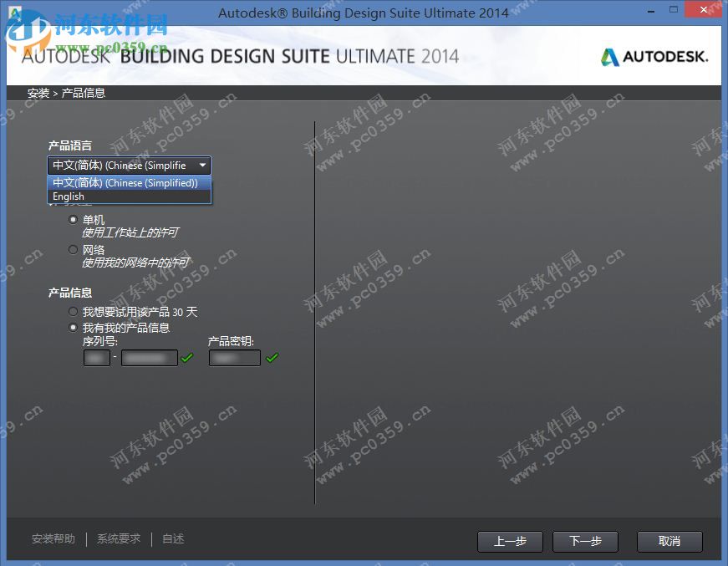This screenshot has height=566, width=728.
Task: Click the green checkmark beside the serial number
Action: 186,357
